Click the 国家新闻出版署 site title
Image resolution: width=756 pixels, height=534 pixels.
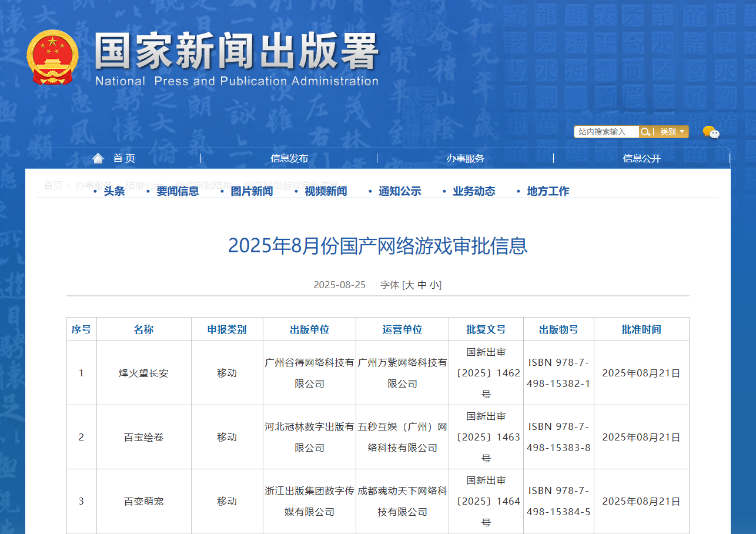(x=236, y=53)
